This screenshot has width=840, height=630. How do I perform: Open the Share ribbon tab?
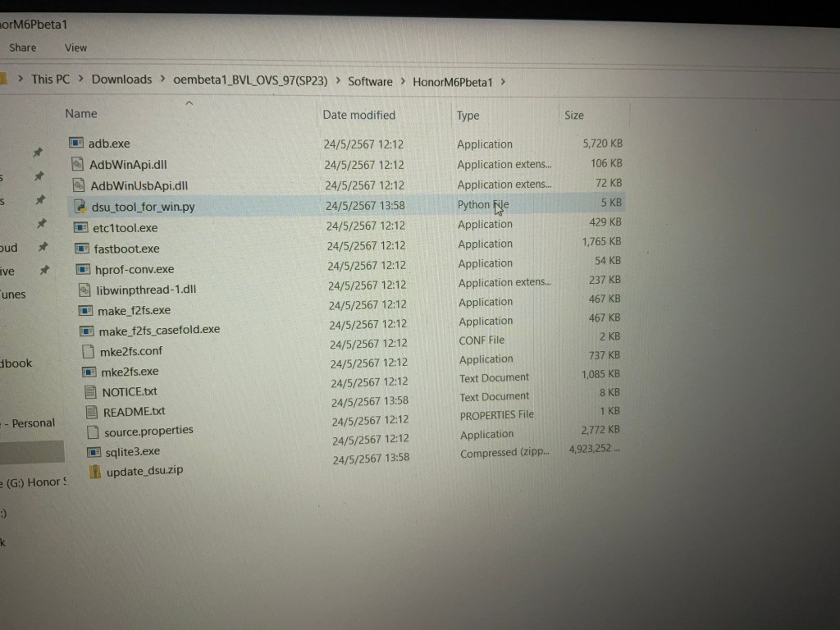(22, 48)
